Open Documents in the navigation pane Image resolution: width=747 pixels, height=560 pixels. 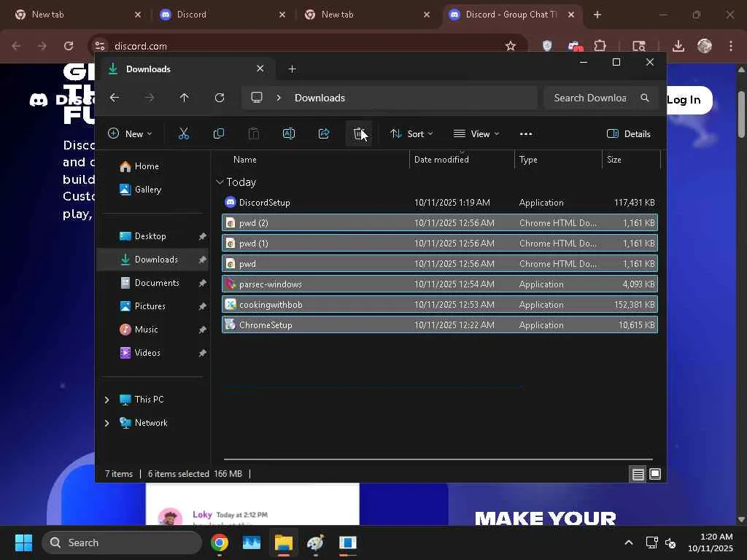[156, 283]
